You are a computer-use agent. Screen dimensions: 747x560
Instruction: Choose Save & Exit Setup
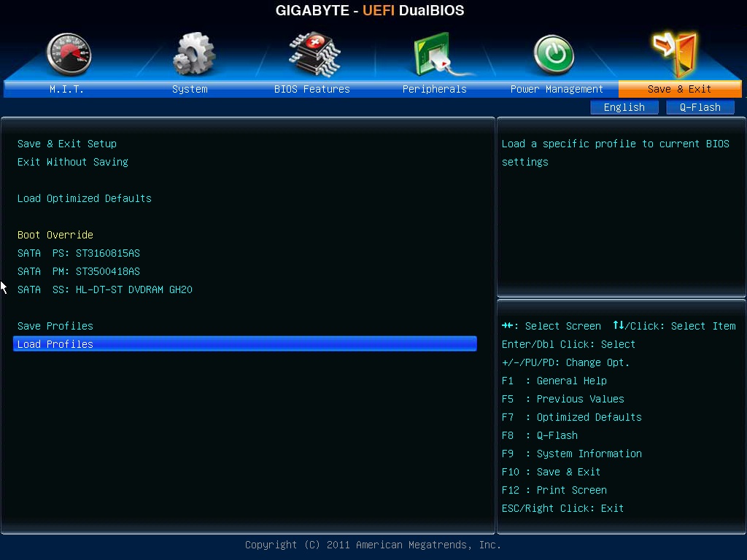[x=67, y=144]
